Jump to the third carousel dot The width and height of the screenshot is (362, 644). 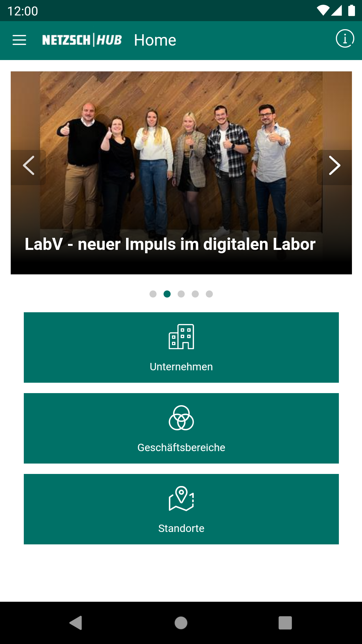(181, 294)
